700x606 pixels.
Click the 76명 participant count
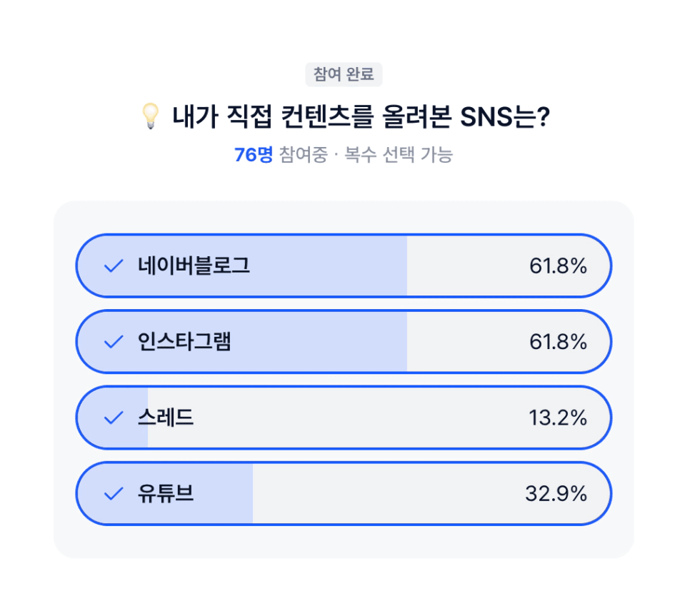coord(253,155)
